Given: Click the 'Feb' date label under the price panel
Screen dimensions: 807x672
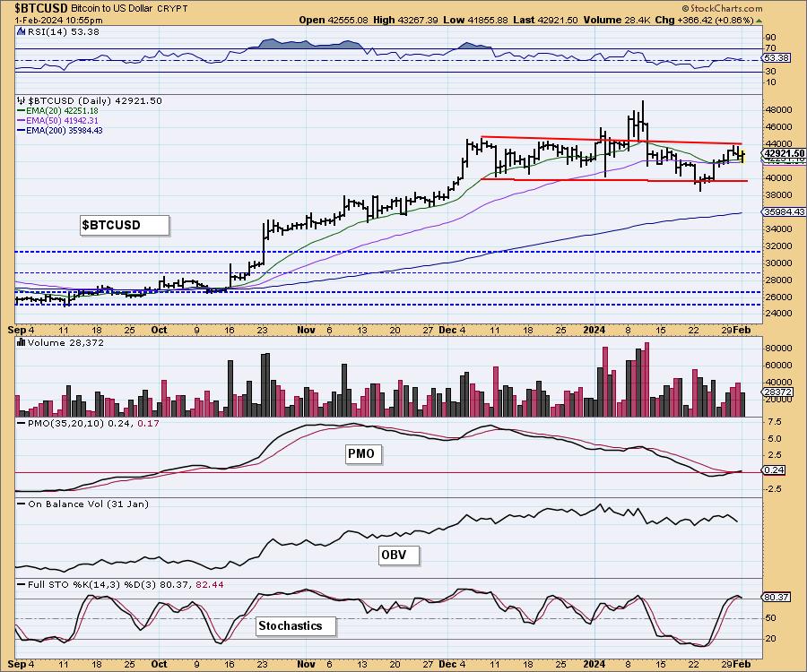Looking at the screenshot, I should pos(742,330).
